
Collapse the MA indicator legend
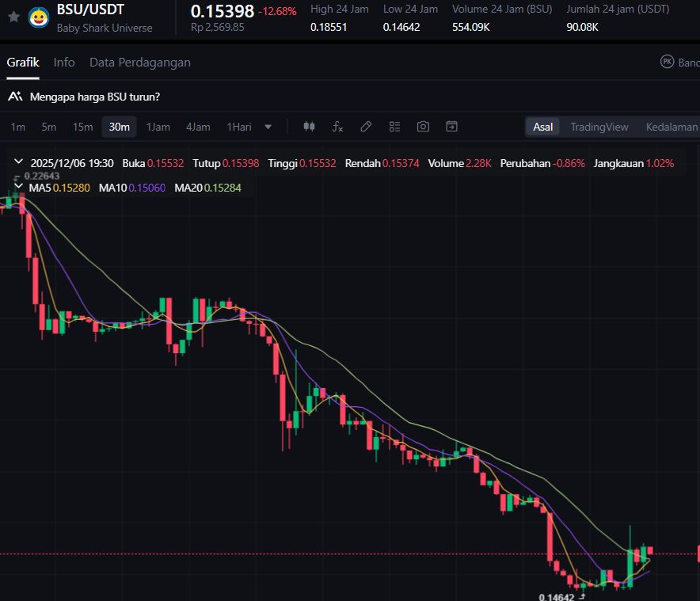coord(18,186)
